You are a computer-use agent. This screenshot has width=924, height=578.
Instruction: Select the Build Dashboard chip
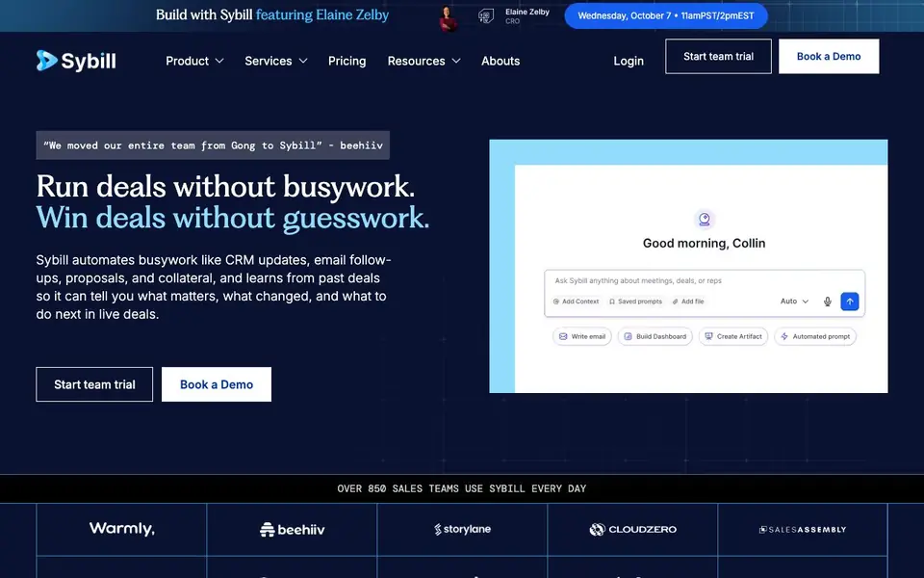click(654, 337)
